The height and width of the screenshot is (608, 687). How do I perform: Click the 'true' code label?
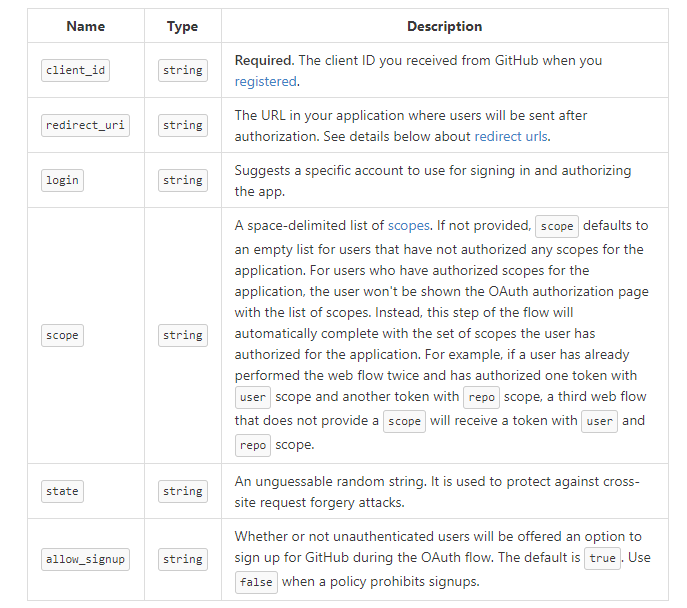(x=602, y=558)
